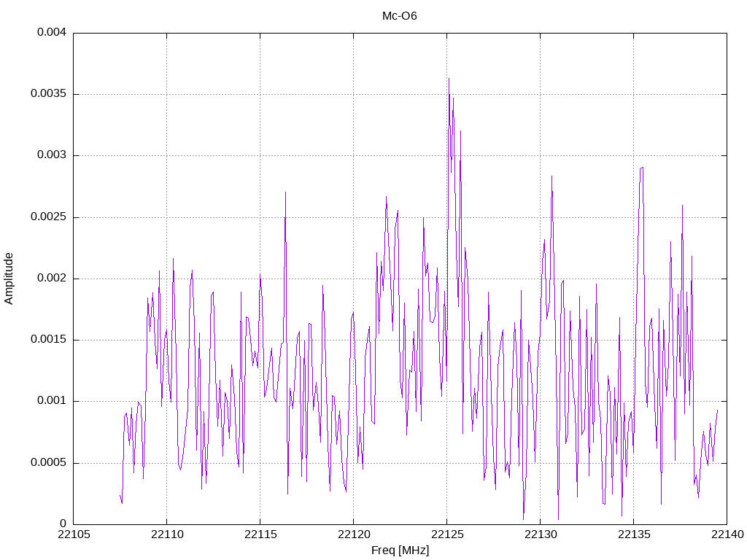Click the 22135 x-axis tick label
The image size is (747, 560).
(634, 534)
